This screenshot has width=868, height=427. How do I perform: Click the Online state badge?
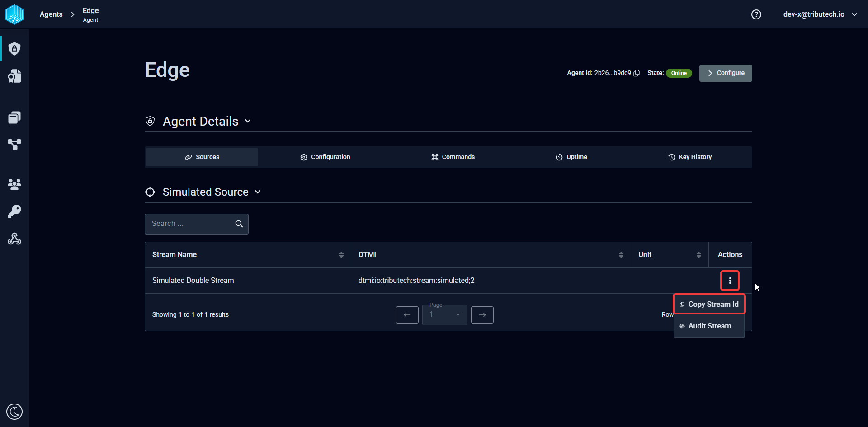point(679,73)
